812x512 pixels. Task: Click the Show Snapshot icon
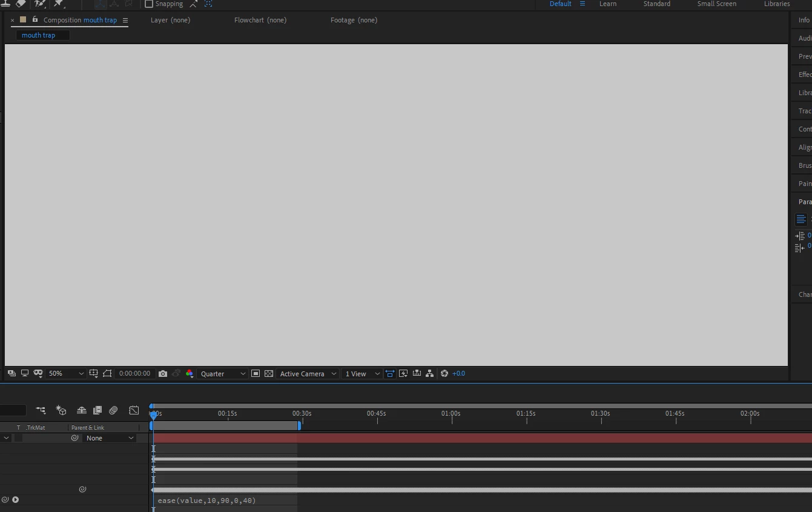[x=176, y=374]
